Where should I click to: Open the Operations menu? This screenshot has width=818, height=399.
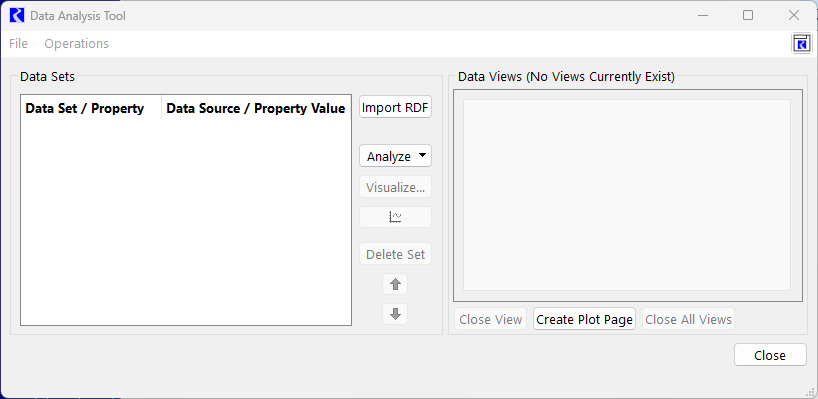tap(77, 44)
